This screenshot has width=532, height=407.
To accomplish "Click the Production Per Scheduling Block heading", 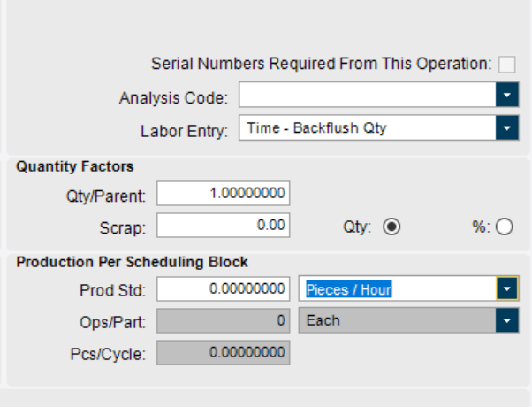I will 132,262.
